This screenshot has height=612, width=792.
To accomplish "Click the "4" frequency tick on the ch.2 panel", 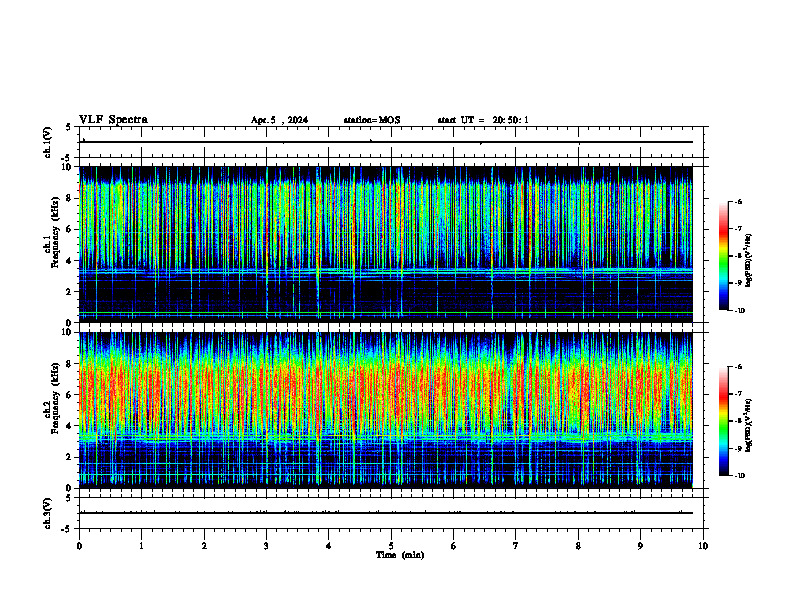I will click(70, 426).
